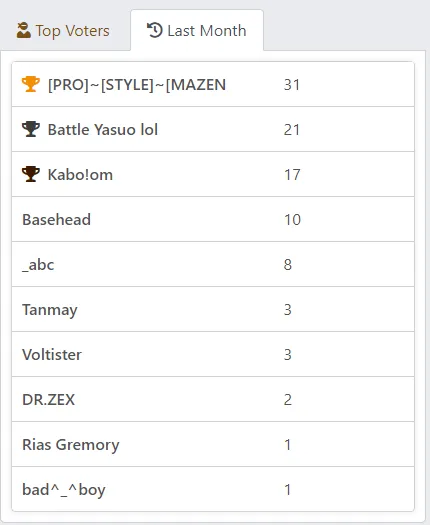The height and width of the screenshot is (525, 430).
Task: Open the DR.ZEX voter entry
Action: click(x=213, y=399)
